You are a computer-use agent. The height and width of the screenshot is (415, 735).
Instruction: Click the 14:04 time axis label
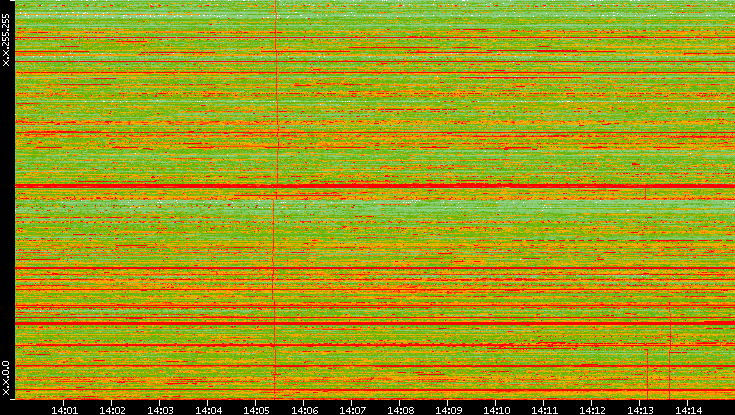pos(209,410)
